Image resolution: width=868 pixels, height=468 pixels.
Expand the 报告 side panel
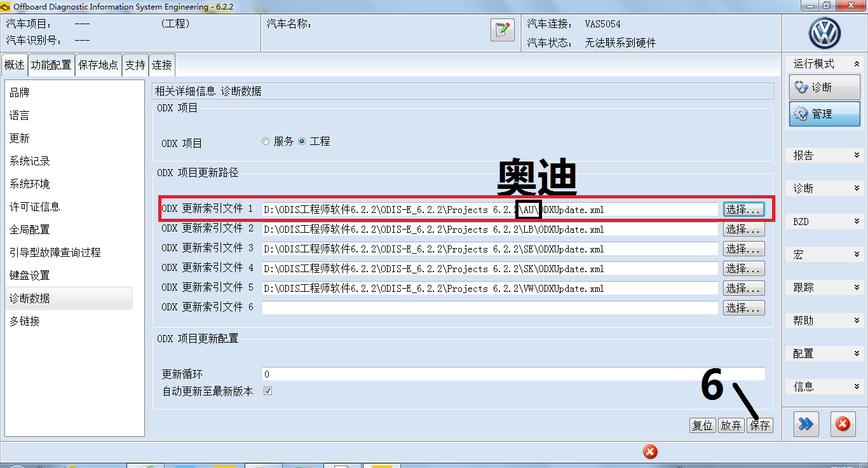(825, 155)
